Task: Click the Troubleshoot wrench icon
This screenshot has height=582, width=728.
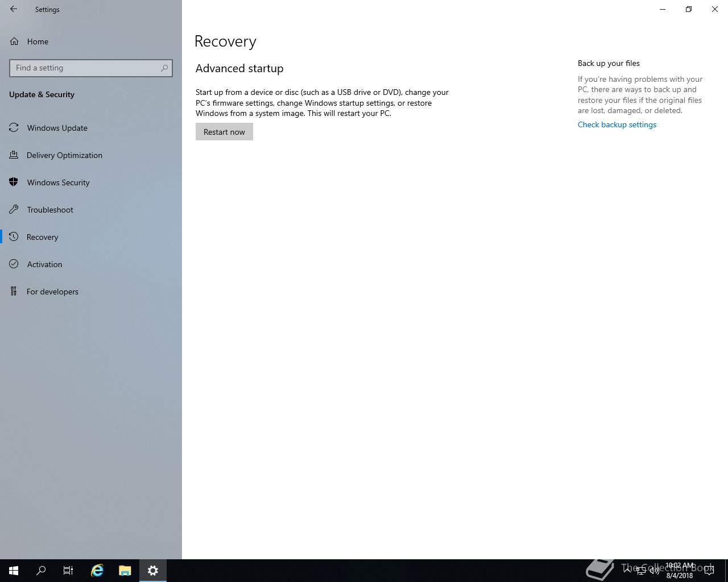Action: pos(14,210)
